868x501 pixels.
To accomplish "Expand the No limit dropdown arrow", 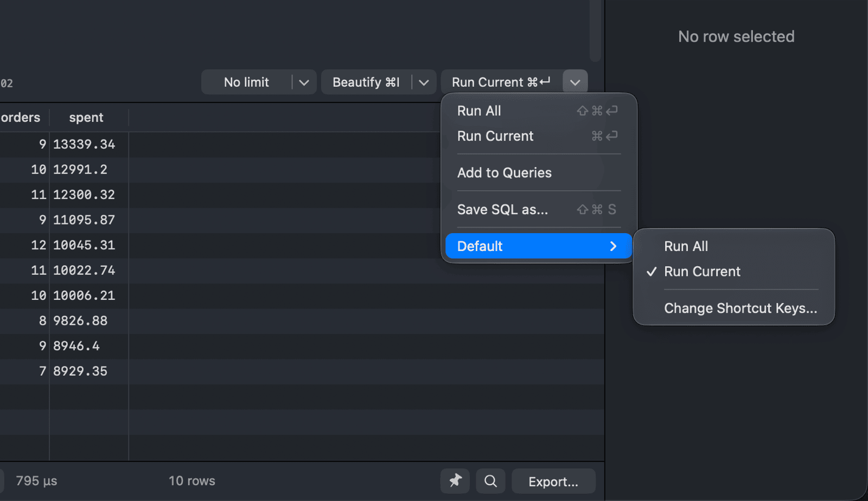I will point(304,82).
